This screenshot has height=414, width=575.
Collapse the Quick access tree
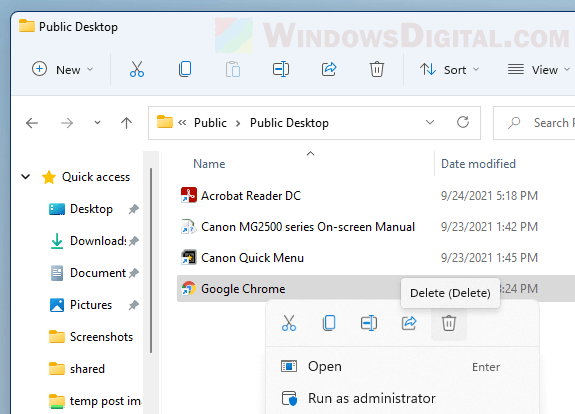coord(26,177)
